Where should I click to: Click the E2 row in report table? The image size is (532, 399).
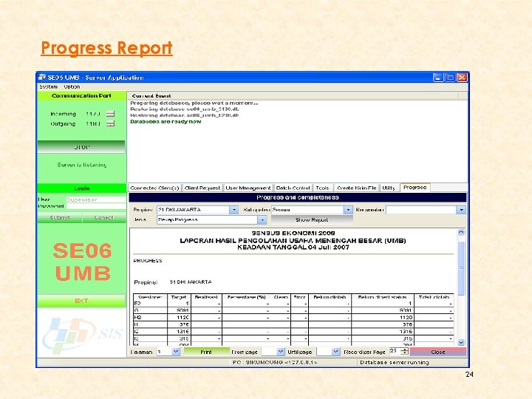293,304
